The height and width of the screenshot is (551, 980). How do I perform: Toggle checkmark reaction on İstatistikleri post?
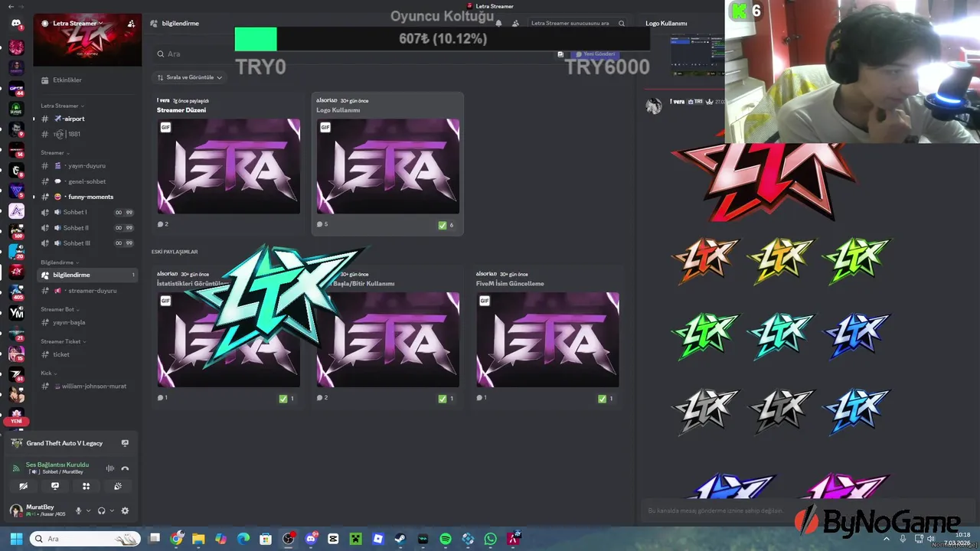tap(286, 399)
